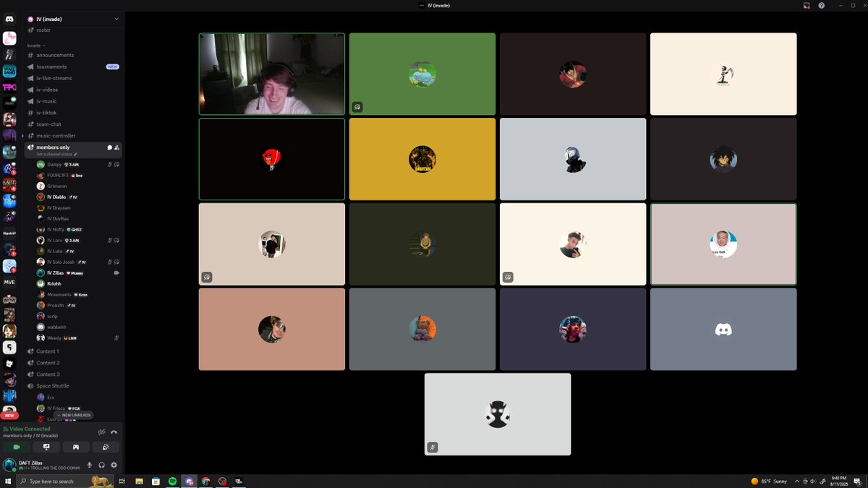Mute your microphone
The width and height of the screenshot is (868, 488).
click(90, 465)
